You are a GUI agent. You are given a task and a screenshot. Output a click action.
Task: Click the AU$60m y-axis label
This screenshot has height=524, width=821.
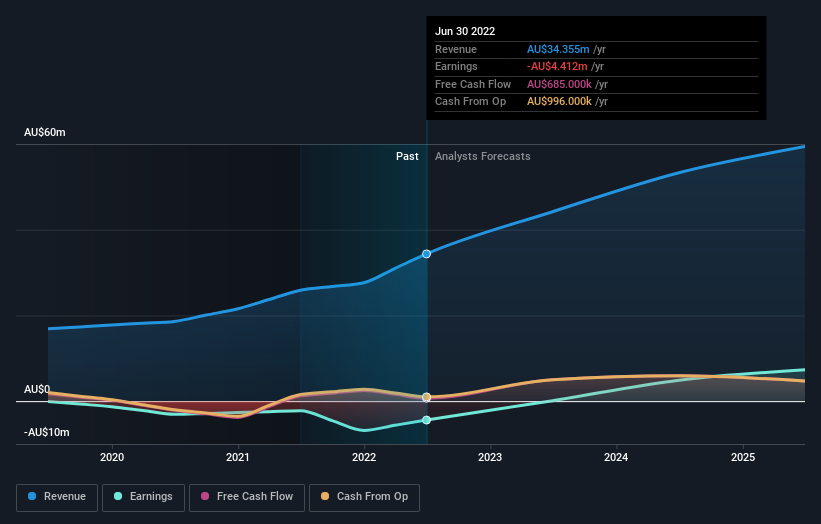pos(45,132)
